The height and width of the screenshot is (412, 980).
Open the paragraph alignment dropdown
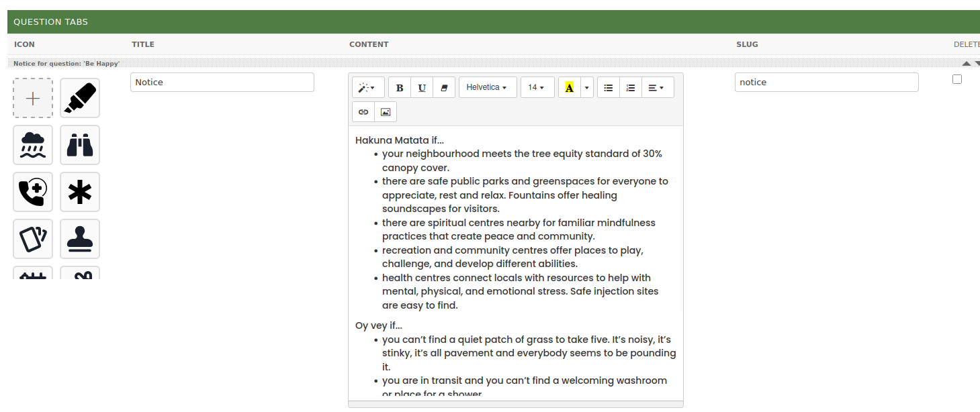pyautogui.click(x=657, y=88)
